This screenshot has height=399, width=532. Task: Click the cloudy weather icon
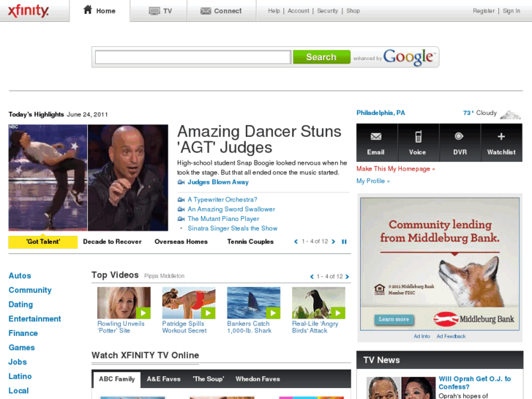[510, 114]
